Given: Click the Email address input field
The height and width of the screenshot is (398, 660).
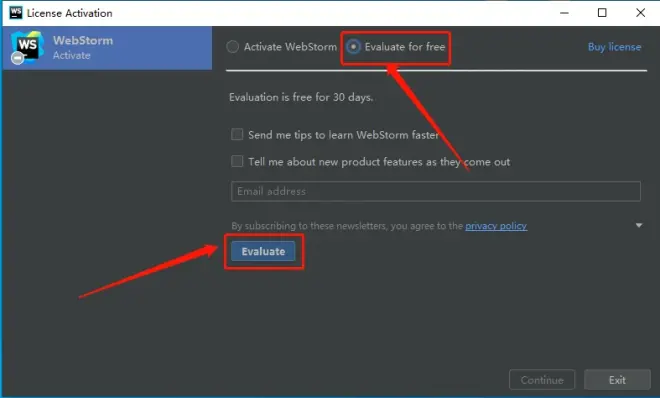Looking at the screenshot, I should point(436,191).
